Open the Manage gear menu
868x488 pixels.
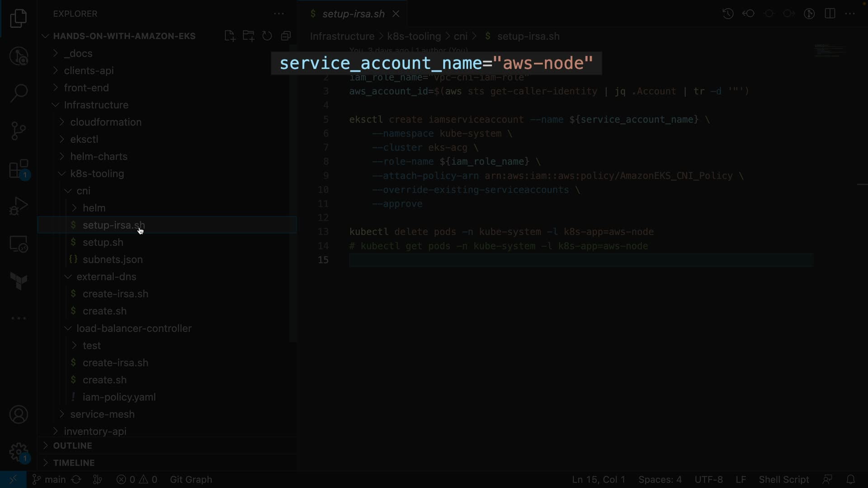19,452
